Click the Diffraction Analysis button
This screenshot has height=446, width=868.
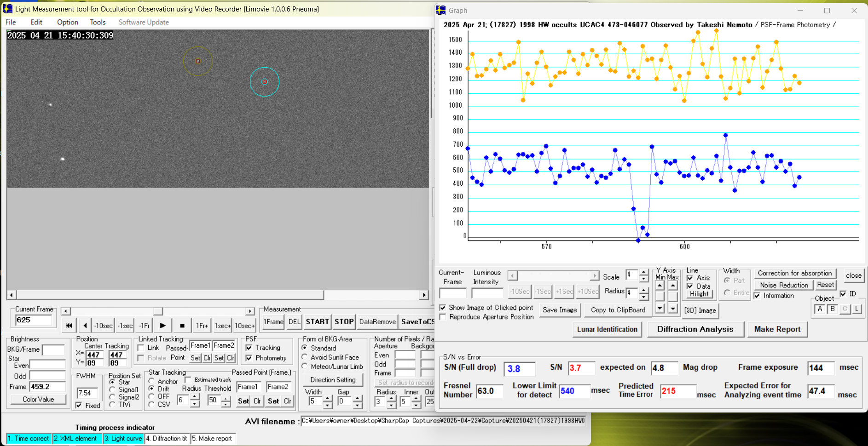click(x=695, y=329)
